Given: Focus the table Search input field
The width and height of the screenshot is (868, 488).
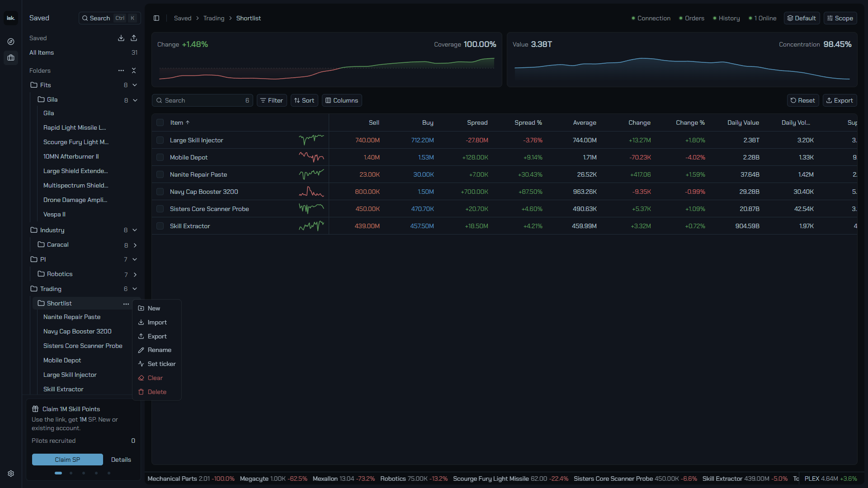Looking at the screenshot, I should [203, 100].
